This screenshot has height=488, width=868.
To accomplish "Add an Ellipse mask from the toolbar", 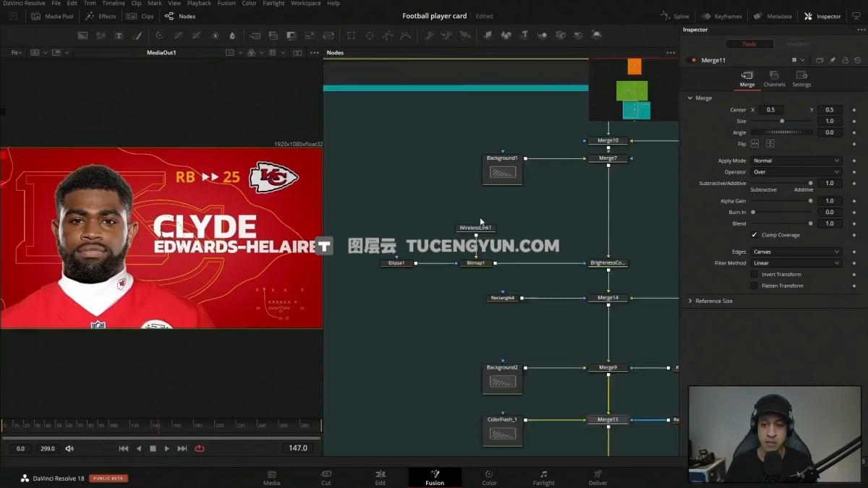I will tap(370, 35).
